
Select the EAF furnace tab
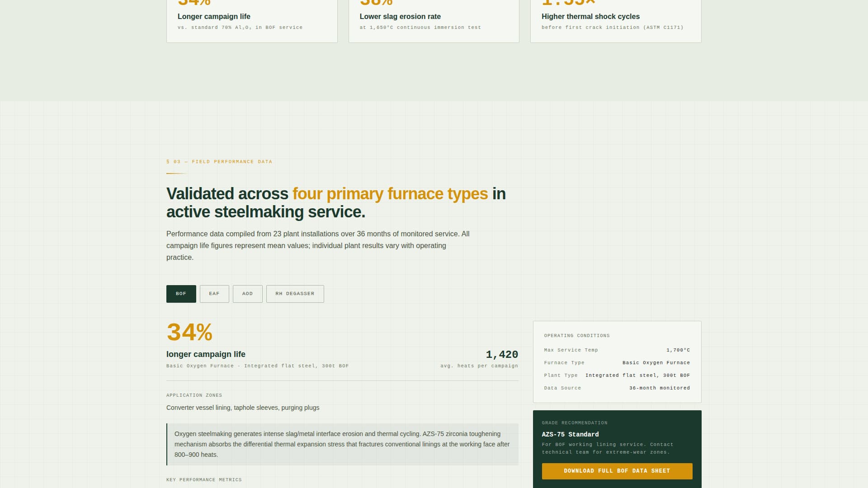[214, 294]
